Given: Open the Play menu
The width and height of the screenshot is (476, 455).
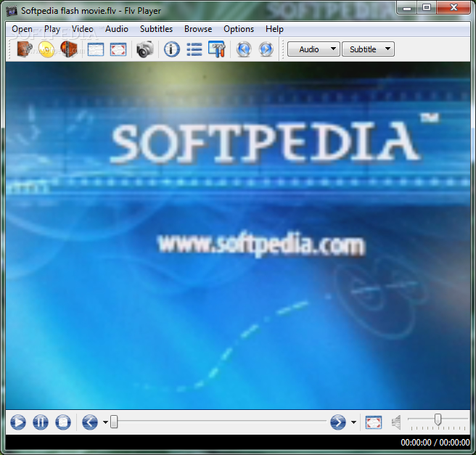Looking at the screenshot, I should [x=52, y=29].
